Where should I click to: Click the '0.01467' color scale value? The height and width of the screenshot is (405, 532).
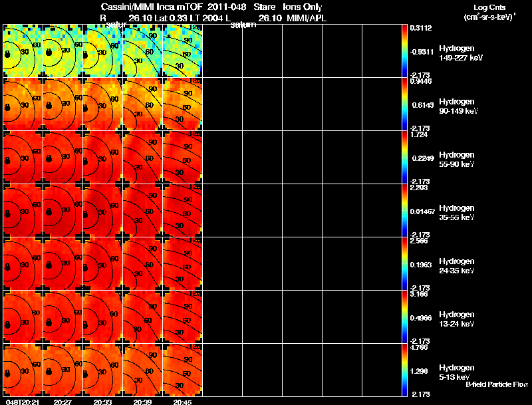click(422, 211)
